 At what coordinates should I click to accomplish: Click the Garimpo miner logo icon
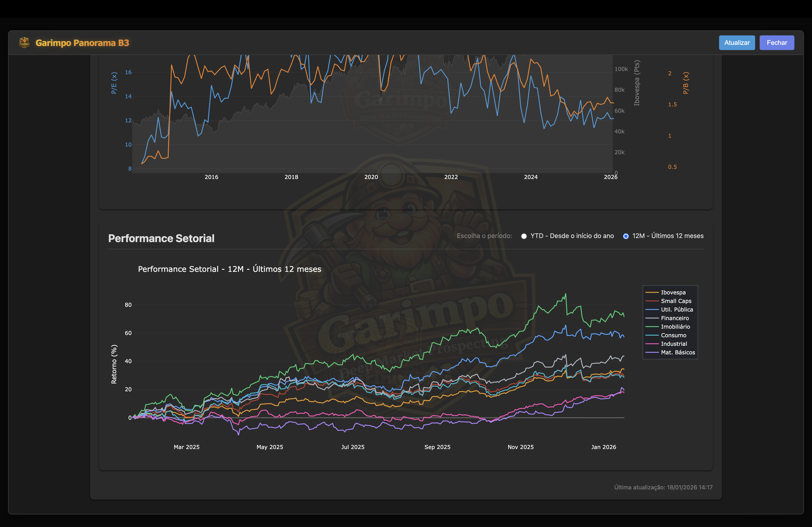point(24,43)
